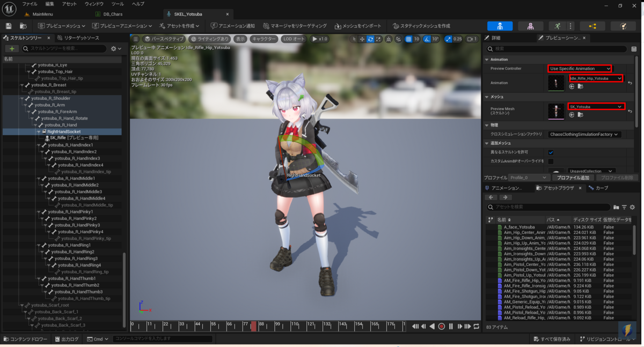This screenshot has height=347, width=644.
Task: Choose the select-mode cursor tool in the viewport
Action: pyautogui.click(x=354, y=39)
